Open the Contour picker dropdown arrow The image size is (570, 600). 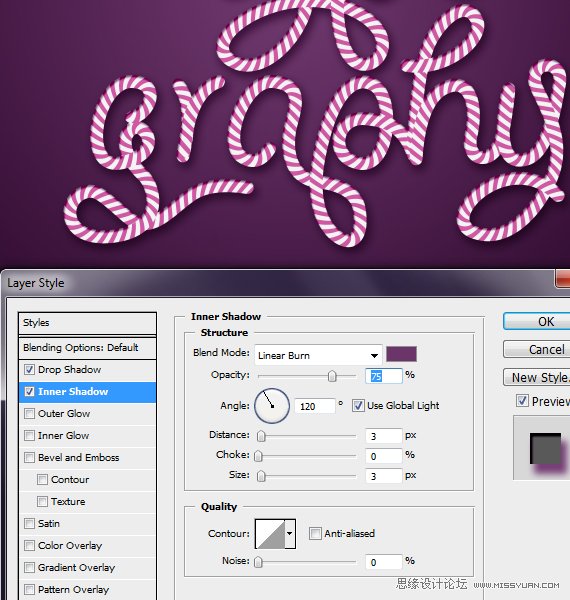click(290, 534)
